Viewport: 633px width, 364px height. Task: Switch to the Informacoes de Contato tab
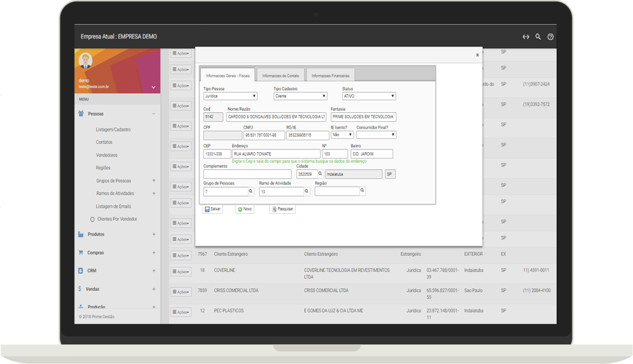pos(281,75)
